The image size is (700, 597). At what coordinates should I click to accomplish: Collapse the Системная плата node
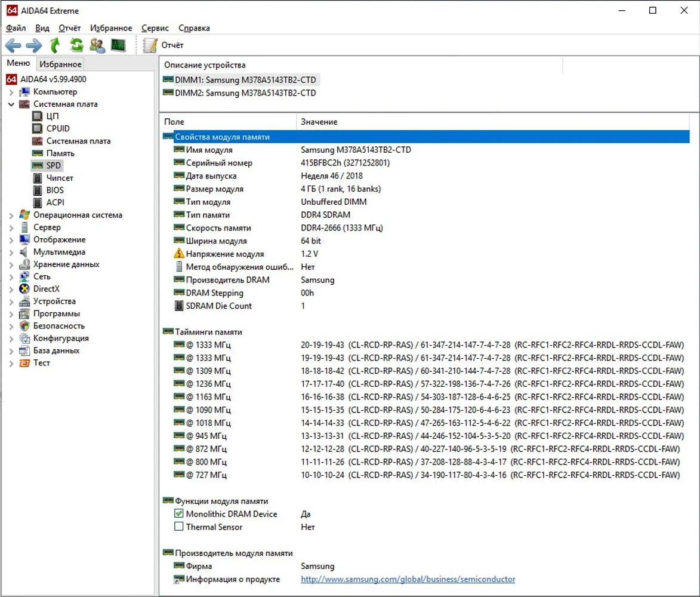(x=11, y=104)
